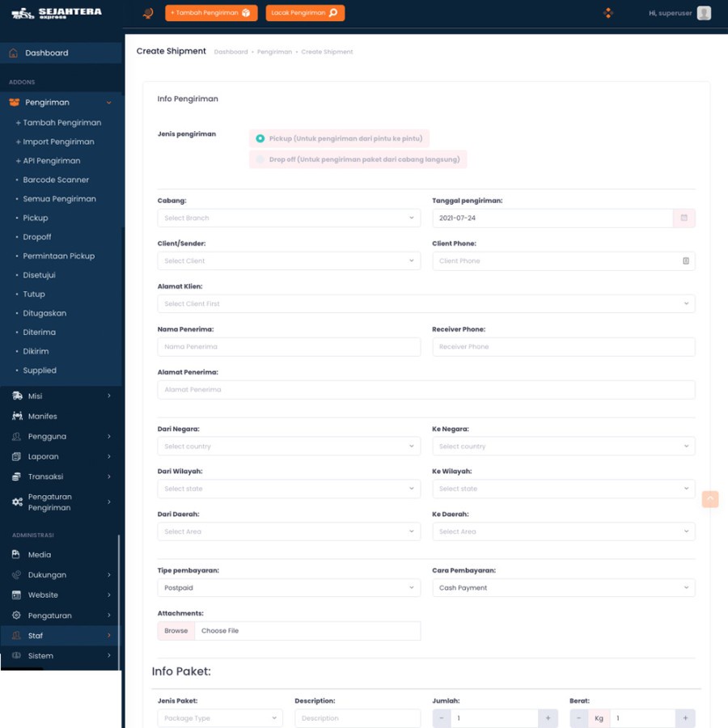728x728 pixels.
Task: Click the Website icon
Action: click(x=16, y=595)
